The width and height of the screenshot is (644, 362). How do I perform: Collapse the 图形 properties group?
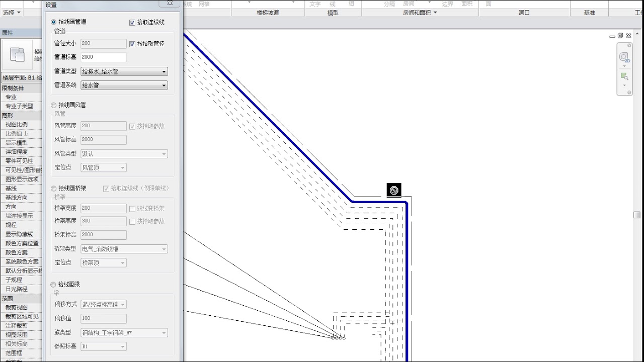coord(22,116)
